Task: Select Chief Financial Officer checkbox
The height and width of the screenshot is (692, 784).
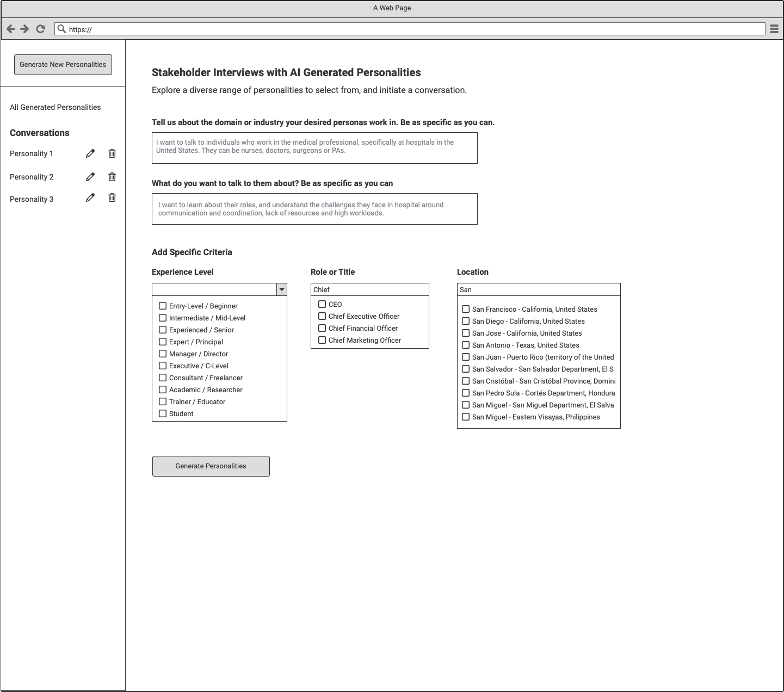Action: click(x=322, y=328)
